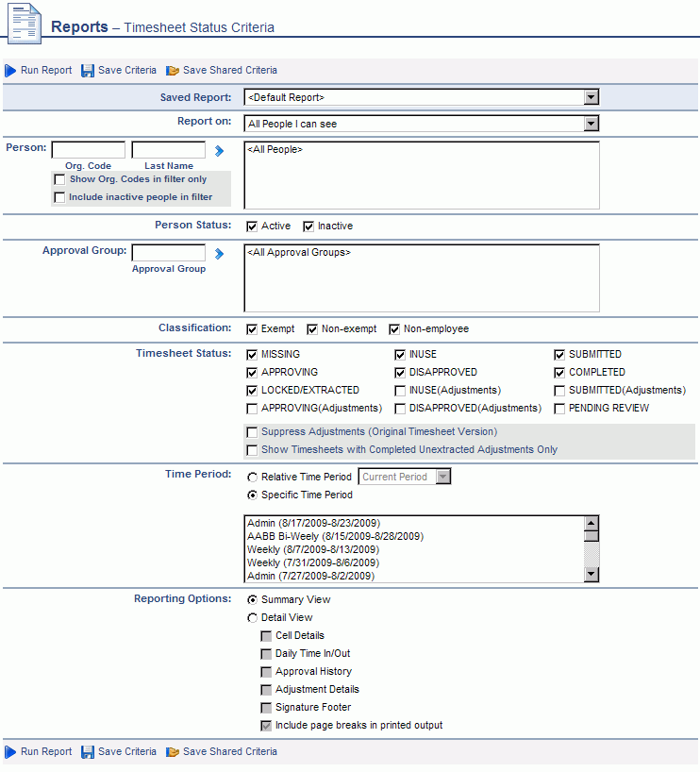This screenshot has width=700, height=772.
Task: Uncheck the Active person status checkbox
Action: pos(252,227)
